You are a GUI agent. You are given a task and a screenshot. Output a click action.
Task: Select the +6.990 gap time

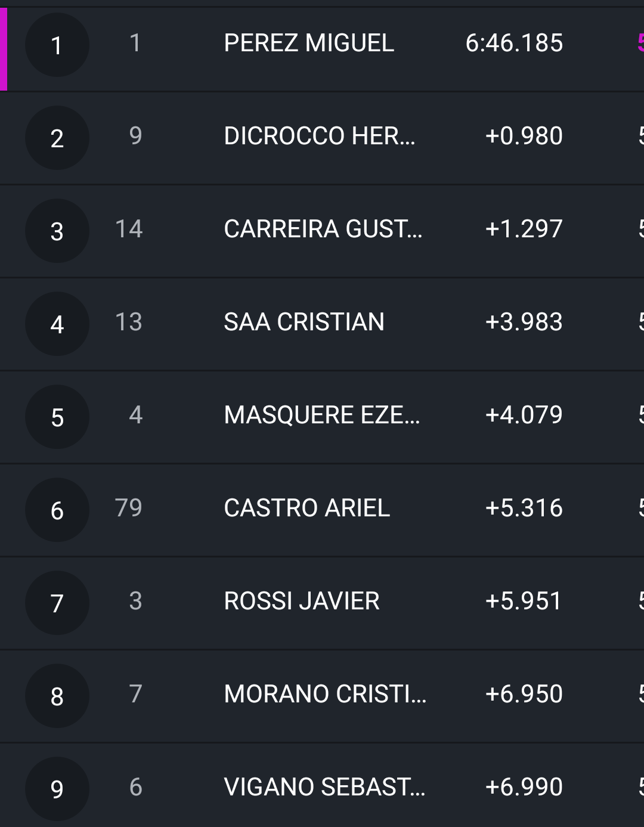tap(524, 787)
